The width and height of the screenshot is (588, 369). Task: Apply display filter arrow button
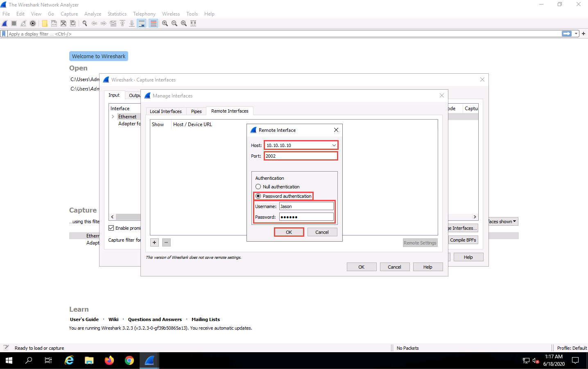(x=567, y=34)
